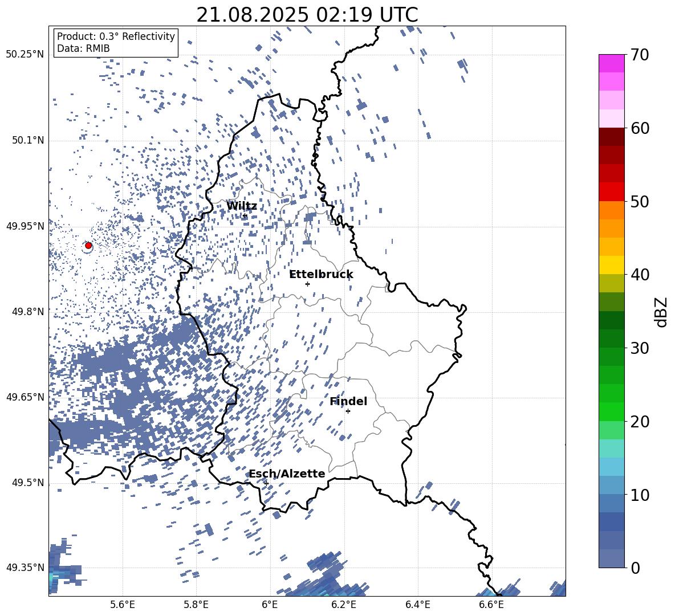
Task: Click the 50.1°N latitude label
Action: click(29, 141)
